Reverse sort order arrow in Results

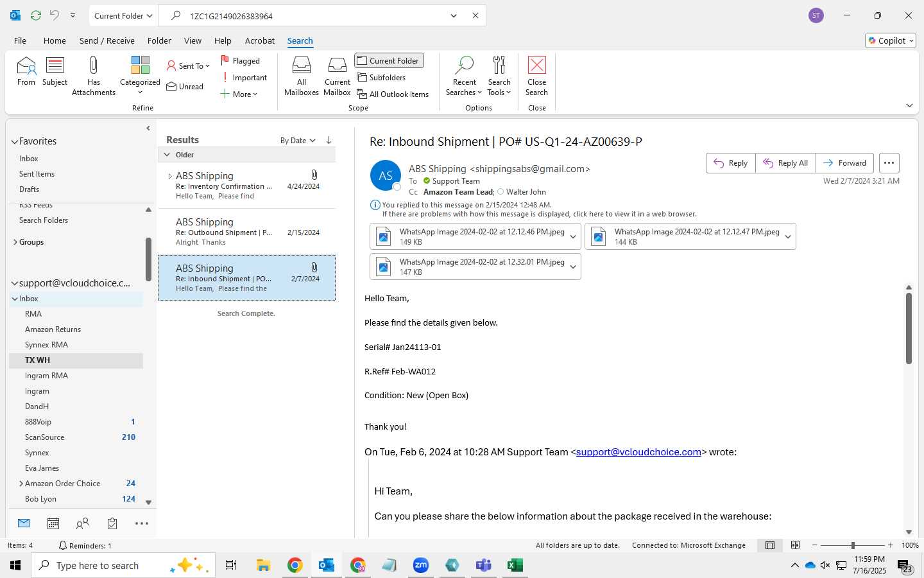click(329, 140)
